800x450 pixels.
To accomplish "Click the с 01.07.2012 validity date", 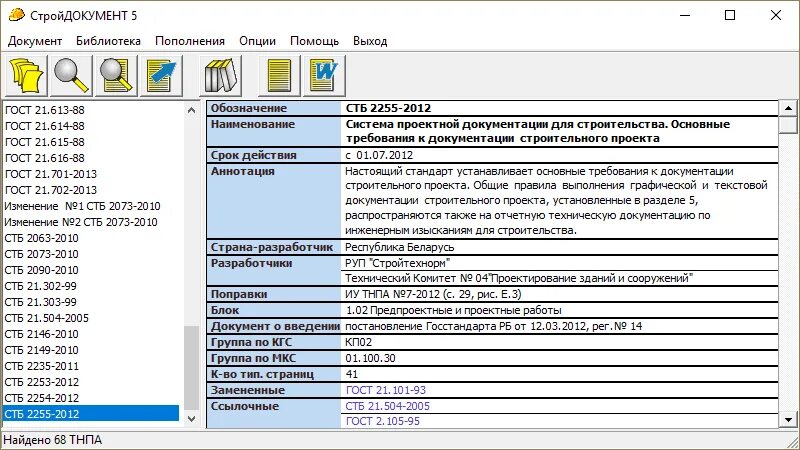I will coord(379,155).
